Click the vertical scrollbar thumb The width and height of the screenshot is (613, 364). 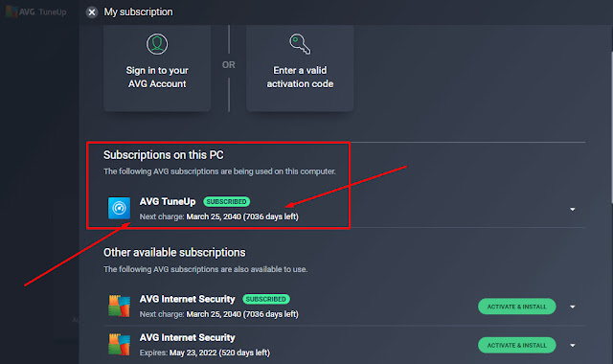coord(611,127)
